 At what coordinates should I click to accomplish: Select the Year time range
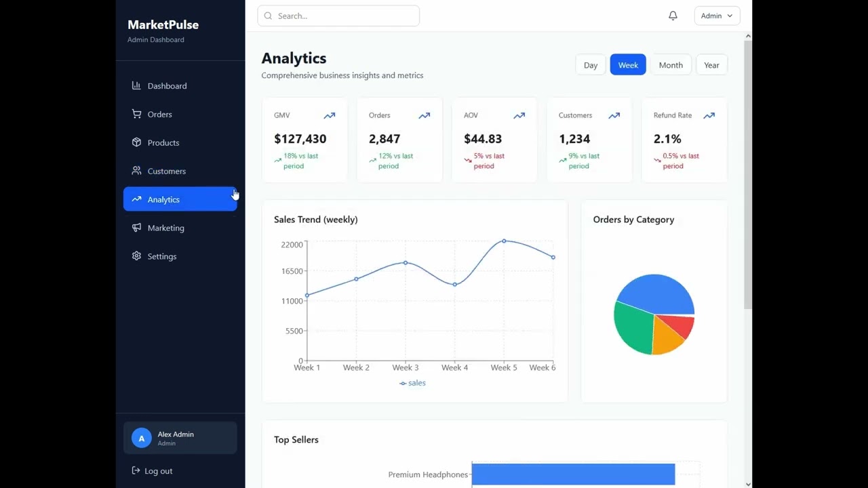711,65
